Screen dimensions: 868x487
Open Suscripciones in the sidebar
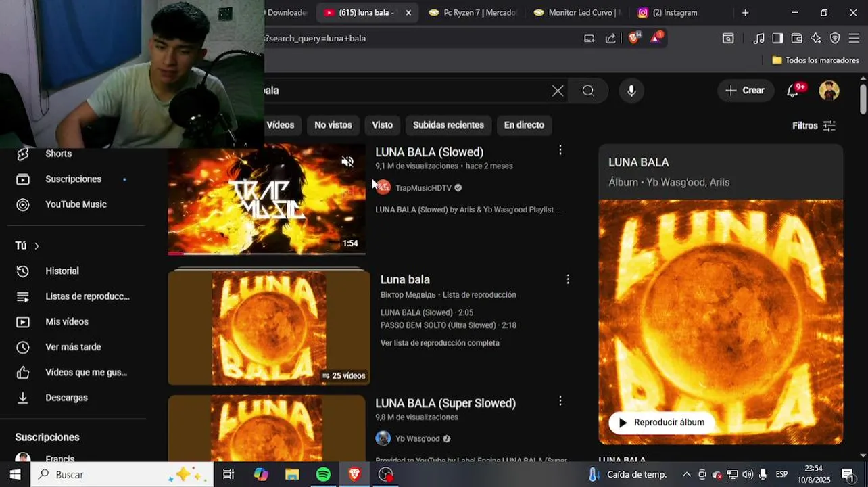(72, 179)
